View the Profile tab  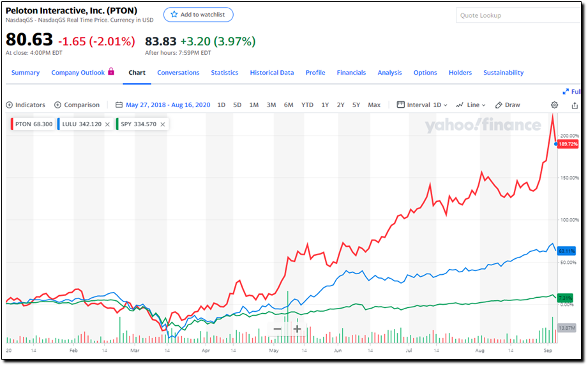pyautogui.click(x=315, y=73)
